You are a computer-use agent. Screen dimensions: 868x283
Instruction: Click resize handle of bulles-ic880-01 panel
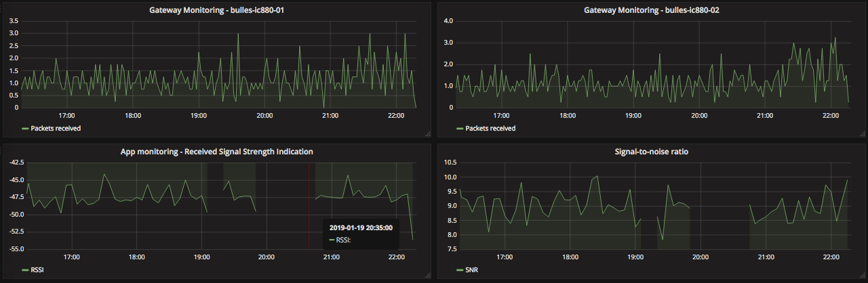point(428,134)
